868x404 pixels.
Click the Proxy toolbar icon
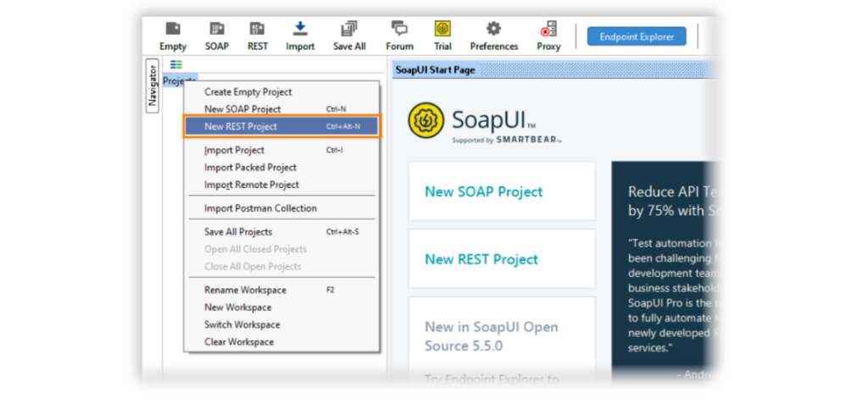point(548,29)
